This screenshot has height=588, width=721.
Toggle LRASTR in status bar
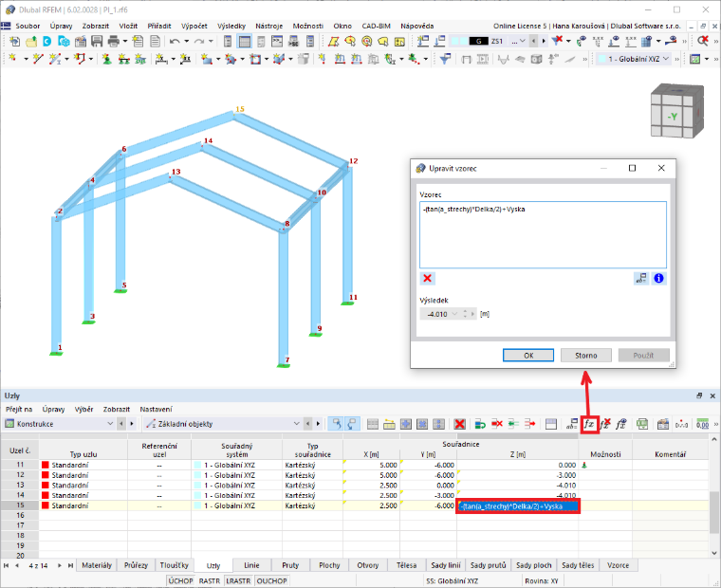(238, 581)
